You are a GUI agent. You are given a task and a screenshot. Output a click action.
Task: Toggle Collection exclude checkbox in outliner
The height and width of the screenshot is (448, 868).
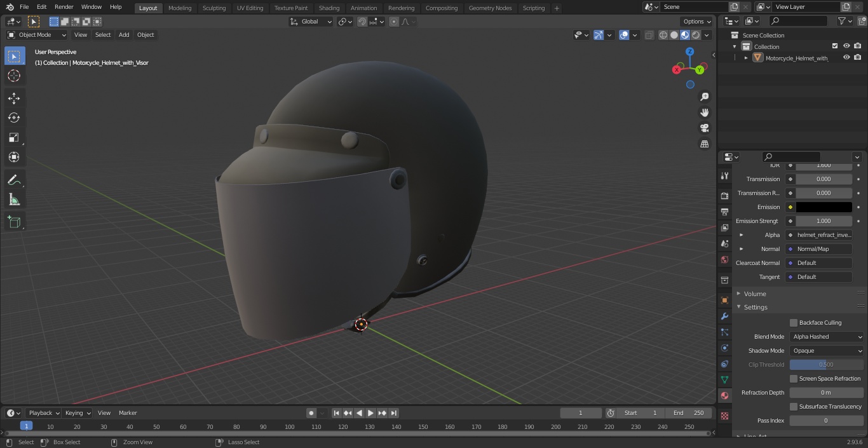pos(835,46)
